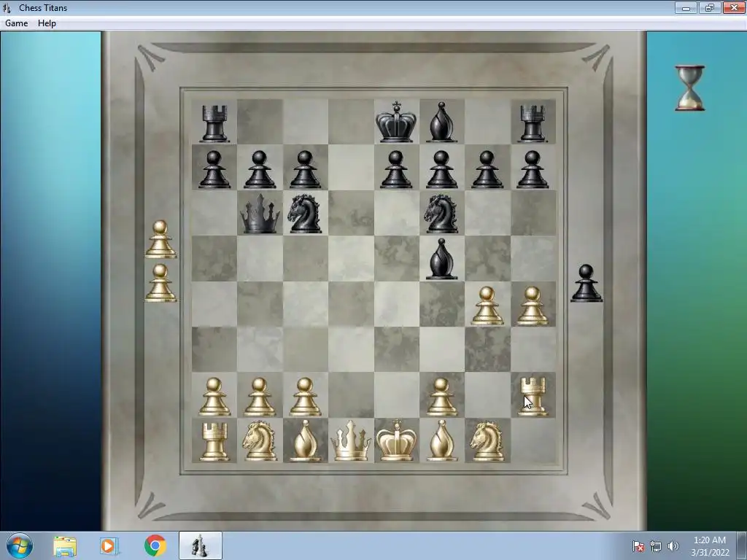Viewport: 747px width, 560px height.
Task: Select the white pawn on f2
Action: pyautogui.click(x=441, y=397)
